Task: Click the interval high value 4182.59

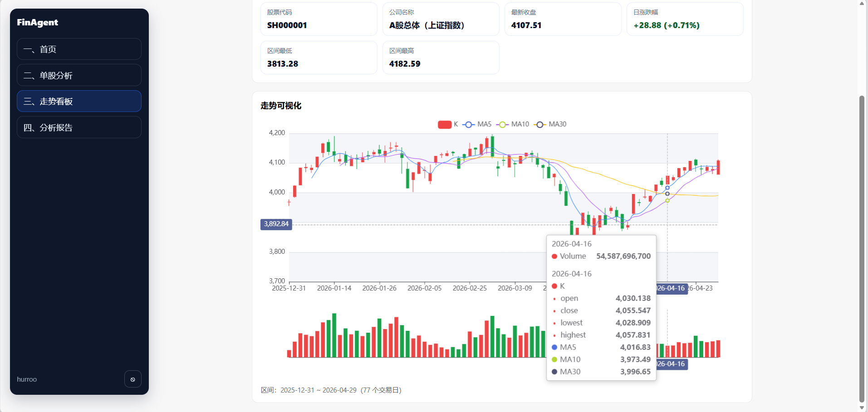Action: 405,64
